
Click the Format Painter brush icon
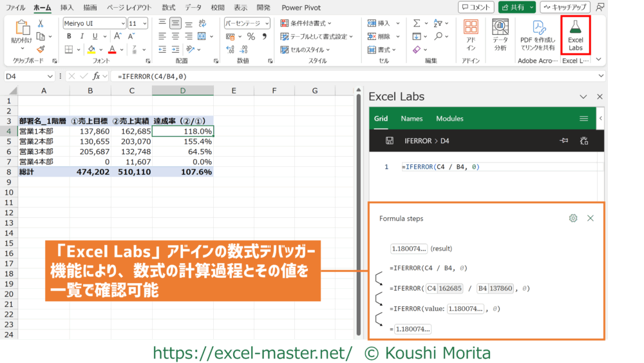pos(41,49)
